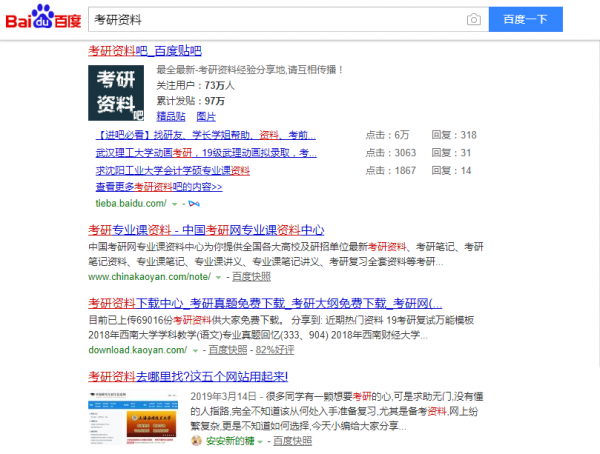Click the www.chinakaoyan.com/note/ URL

point(149,276)
